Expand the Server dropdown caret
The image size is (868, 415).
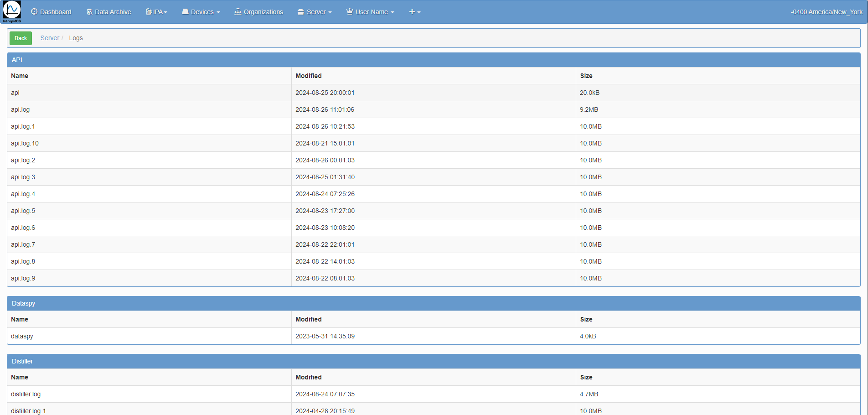[x=330, y=12]
